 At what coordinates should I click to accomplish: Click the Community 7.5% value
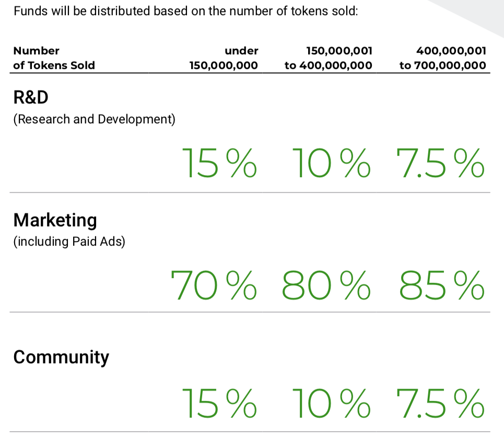(440, 404)
